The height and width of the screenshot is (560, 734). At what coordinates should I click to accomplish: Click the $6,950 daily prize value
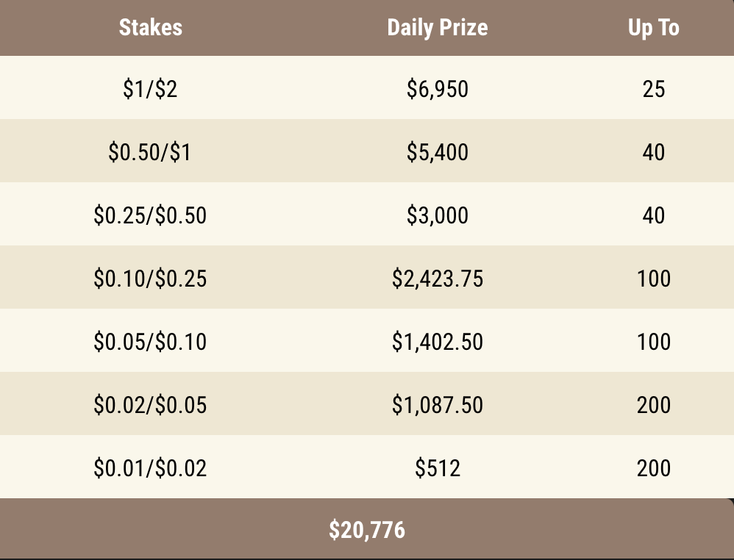437,89
